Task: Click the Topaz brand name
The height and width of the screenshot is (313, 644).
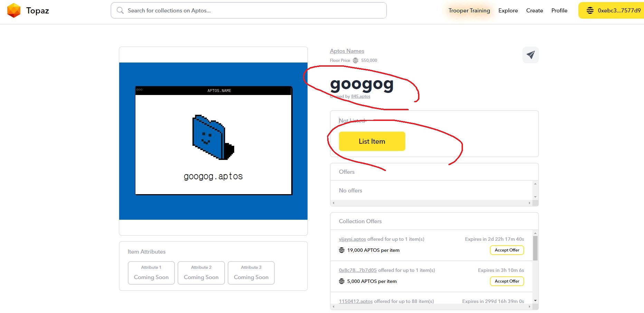Action: coord(38,11)
